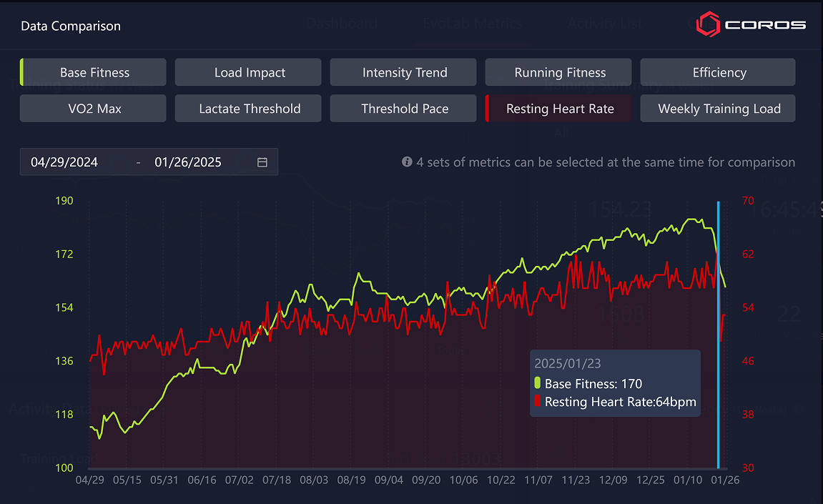Click the green Base Fitness legend dot
Screen dimensions: 823x504
[x=538, y=384]
